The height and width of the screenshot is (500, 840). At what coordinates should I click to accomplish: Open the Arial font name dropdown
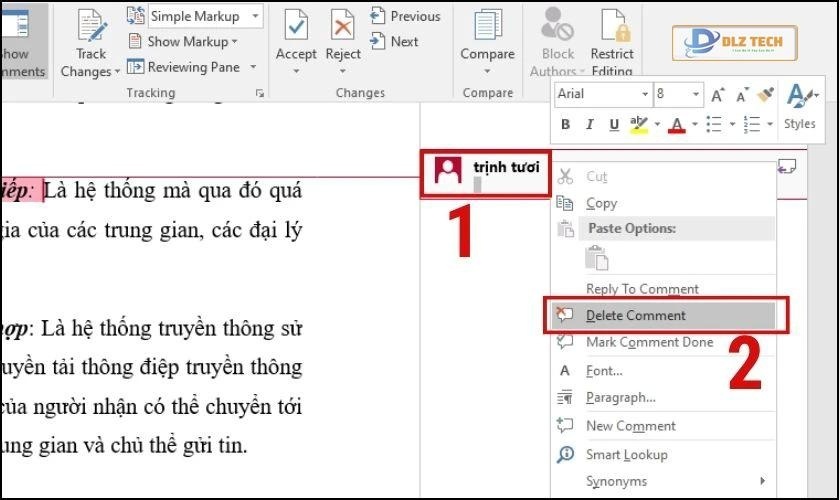coord(644,95)
